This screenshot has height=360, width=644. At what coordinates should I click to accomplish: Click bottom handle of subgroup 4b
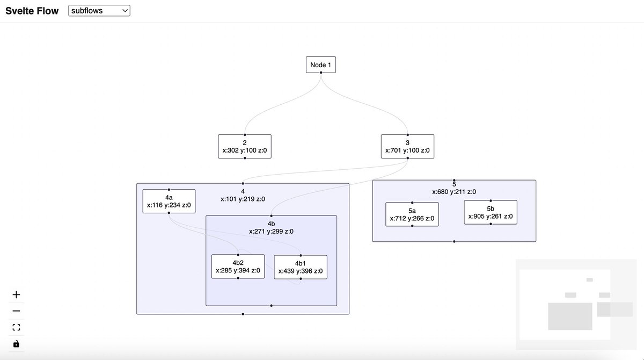[271, 306]
